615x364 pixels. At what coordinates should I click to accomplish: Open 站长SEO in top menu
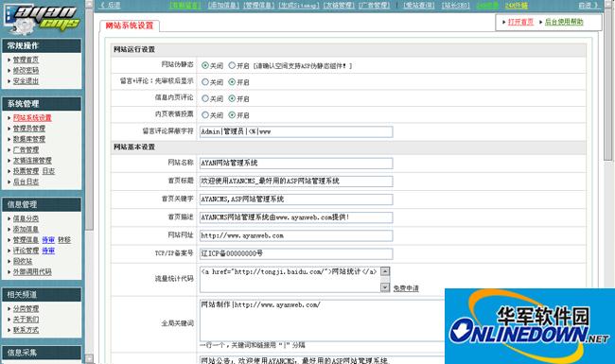(x=455, y=5)
